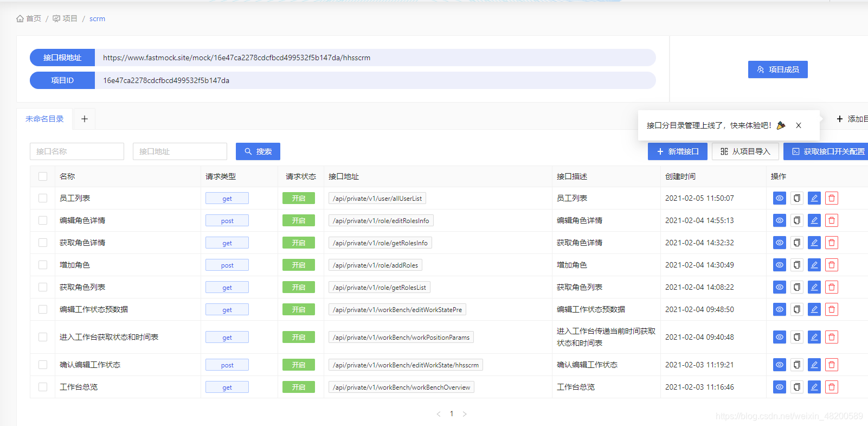Check the 增加角色 row checkbox

[x=43, y=265]
